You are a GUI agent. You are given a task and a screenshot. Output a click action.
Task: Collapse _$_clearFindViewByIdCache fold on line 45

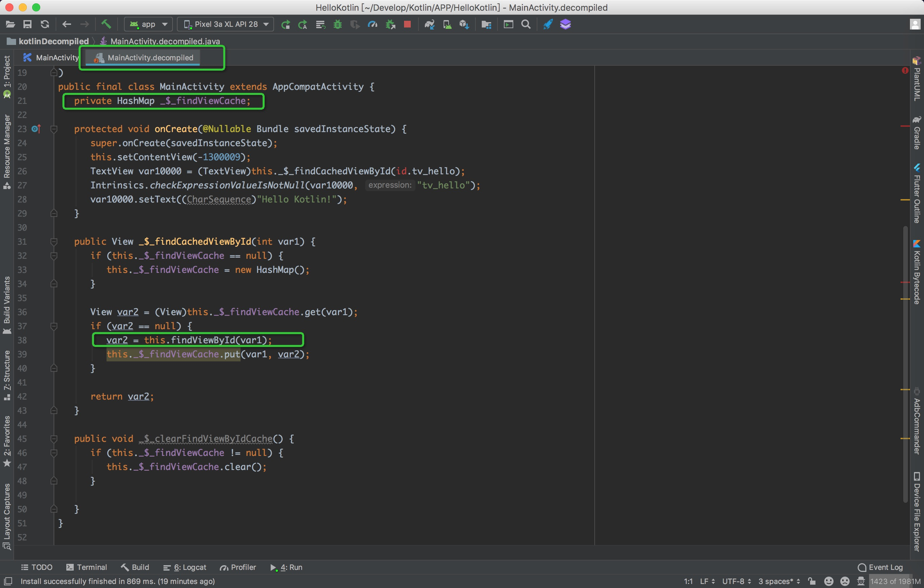point(54,438)
